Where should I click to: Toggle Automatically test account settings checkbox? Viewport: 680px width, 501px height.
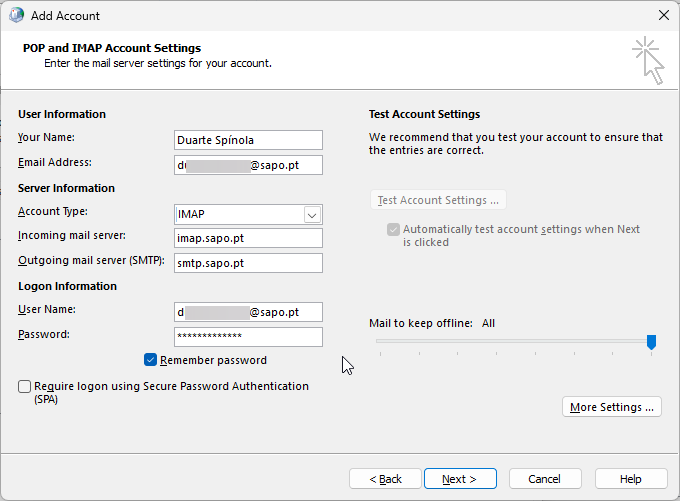point(393,229)
